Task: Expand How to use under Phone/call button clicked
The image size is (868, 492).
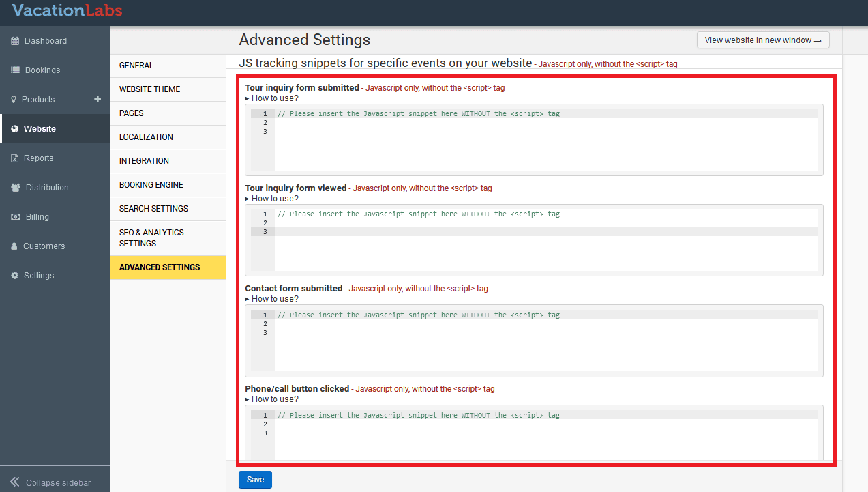Action: point(271,399)
